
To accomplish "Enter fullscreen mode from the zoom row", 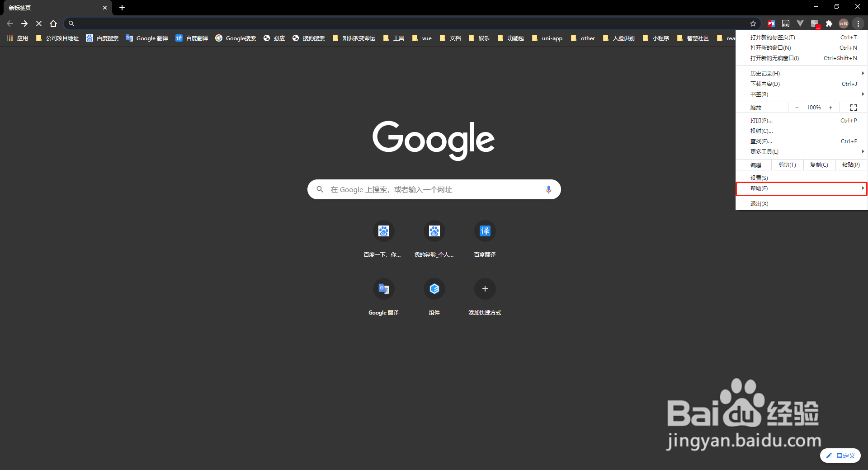I will coord(854,108).
